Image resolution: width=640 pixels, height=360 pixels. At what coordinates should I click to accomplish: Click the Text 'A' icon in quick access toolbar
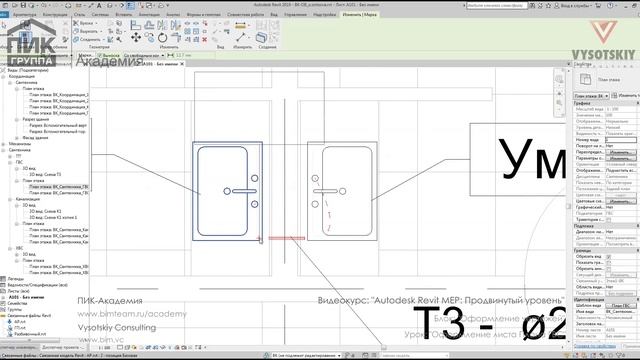(x=99, y=6)
